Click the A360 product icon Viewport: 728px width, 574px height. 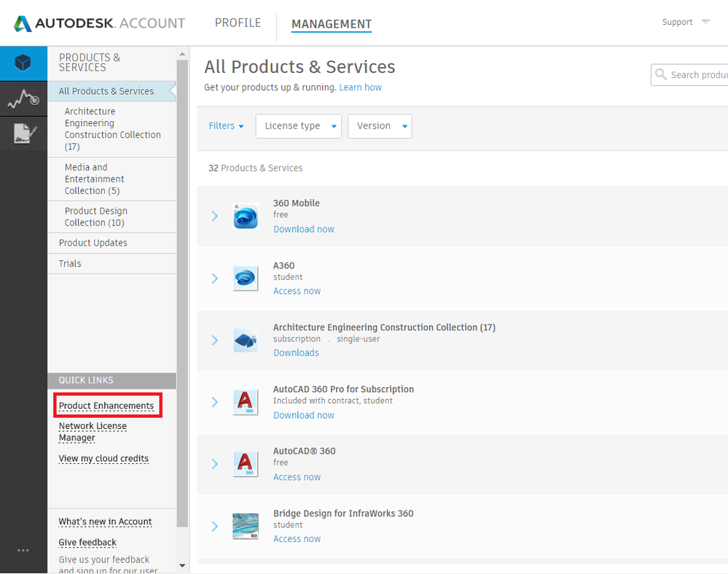246,279
